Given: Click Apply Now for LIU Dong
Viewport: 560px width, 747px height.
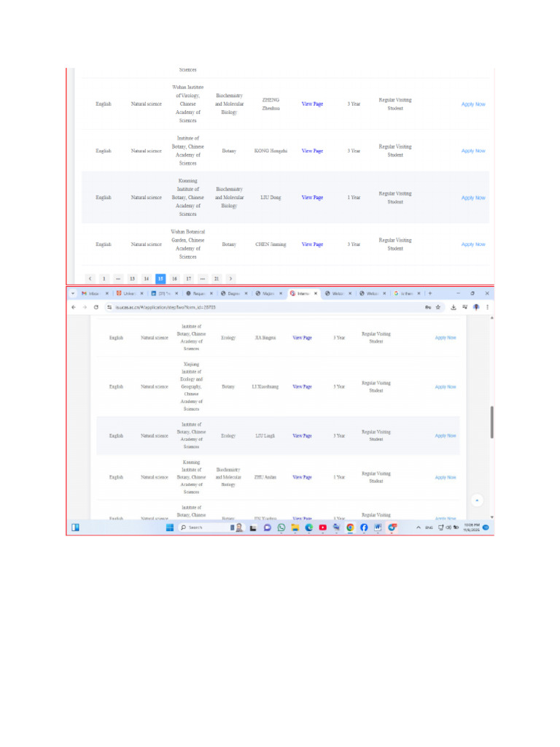Looking at the screenshot, I should (472, 198).
